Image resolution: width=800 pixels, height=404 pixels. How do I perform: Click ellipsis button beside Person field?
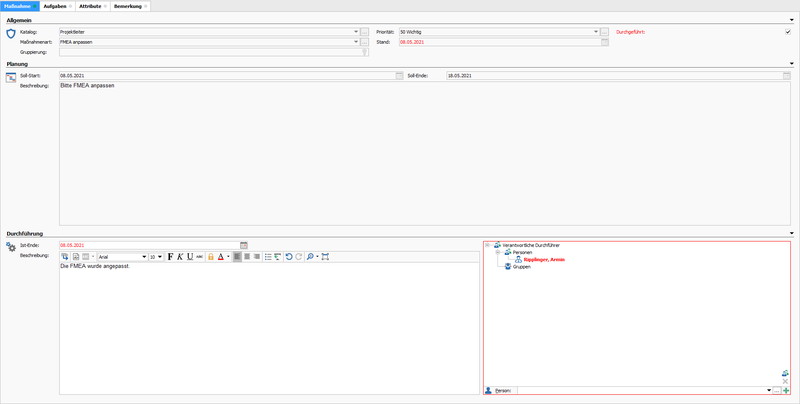point(776,390)
